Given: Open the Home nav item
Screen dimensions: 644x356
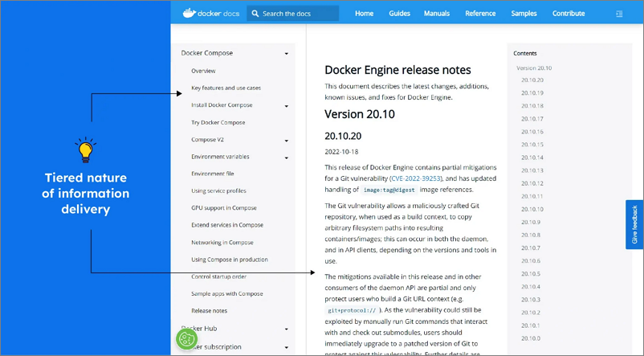Looking at the screenshot, I should tap(365, 14).
